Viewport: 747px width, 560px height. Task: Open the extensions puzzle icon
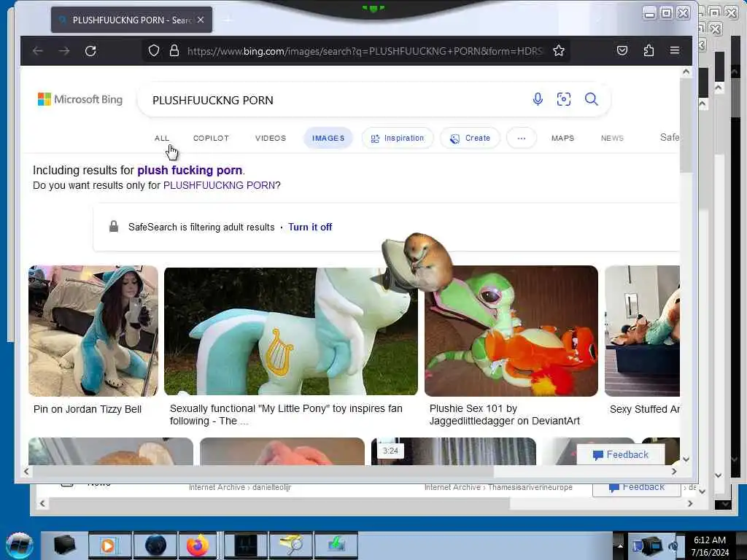pyautogui.click(x=649, y=50)
